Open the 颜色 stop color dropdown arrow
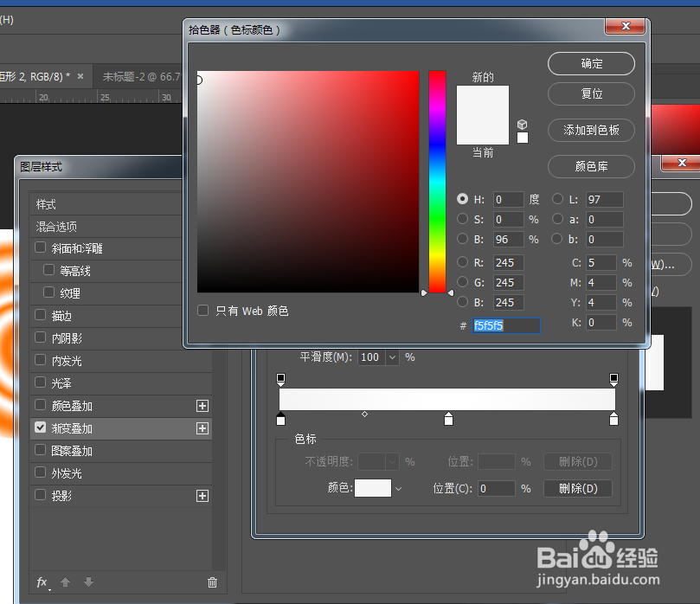 click(398, 489)
